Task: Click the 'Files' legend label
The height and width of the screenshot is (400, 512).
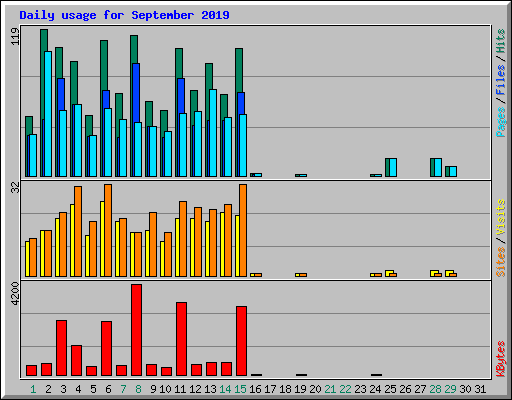Action: click(501, 80)
